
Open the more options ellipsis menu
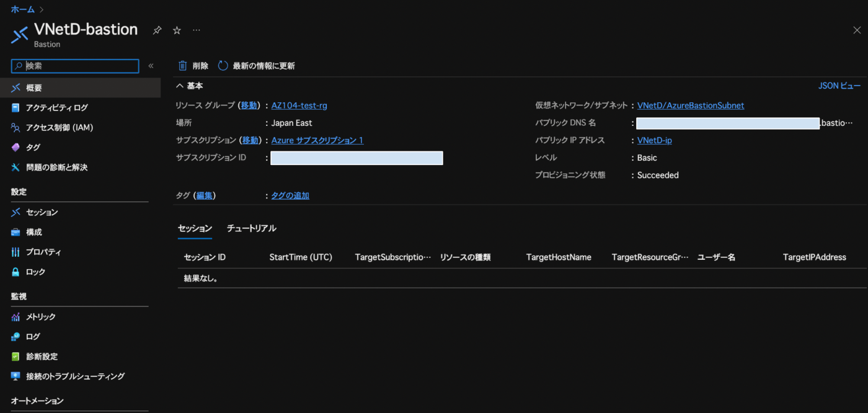[197, 30]
